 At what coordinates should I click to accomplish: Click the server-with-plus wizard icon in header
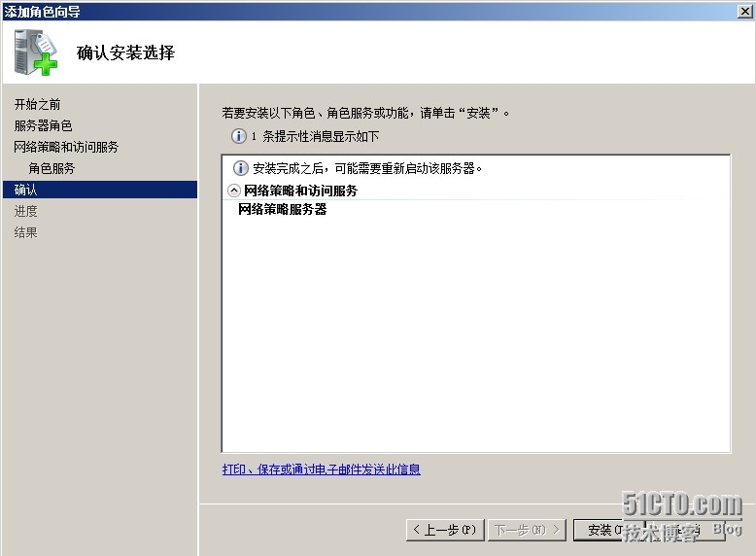click(36, 52)
